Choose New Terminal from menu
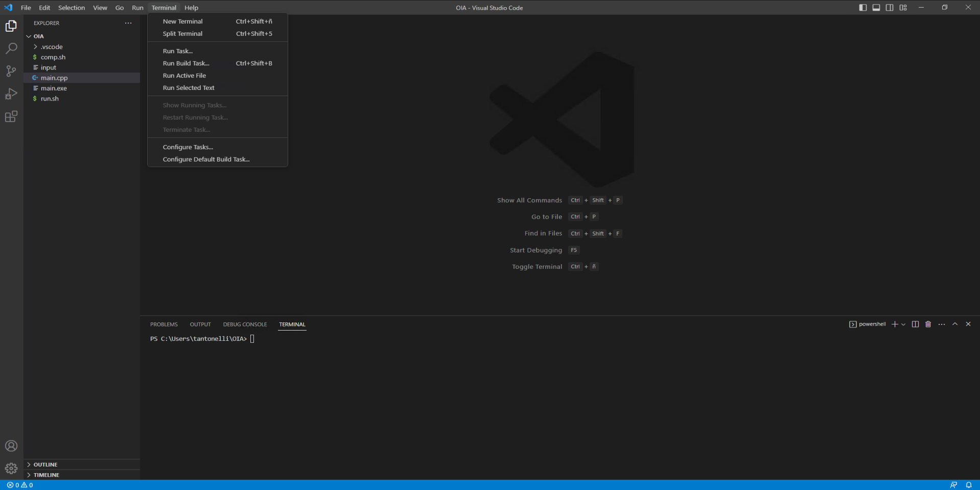The height and width of the screenshot is (490, 980). (218, 21)
